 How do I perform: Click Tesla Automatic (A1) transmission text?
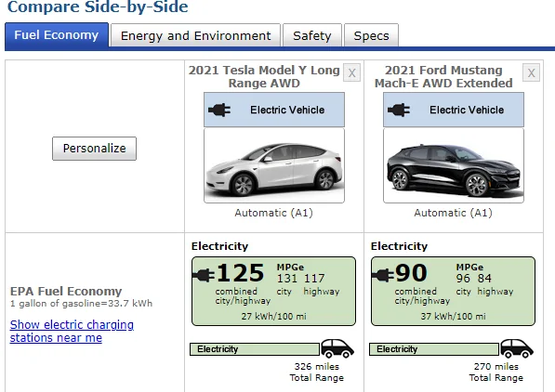[273, 213]
